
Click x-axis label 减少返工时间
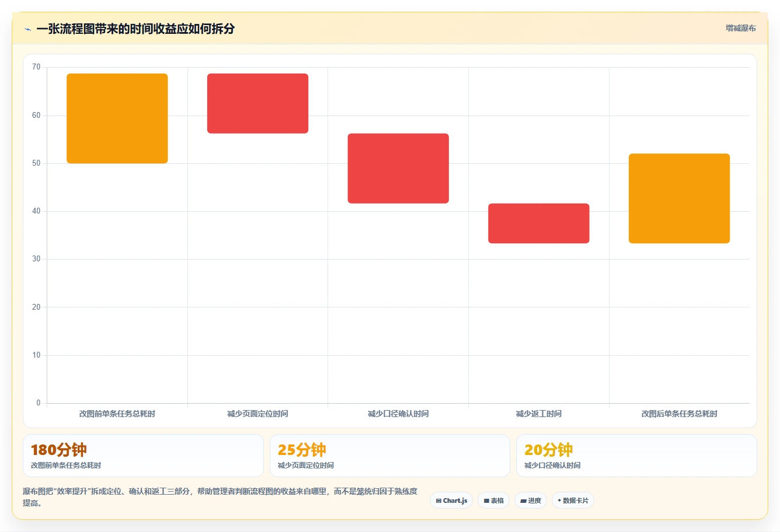coord(539,414)
